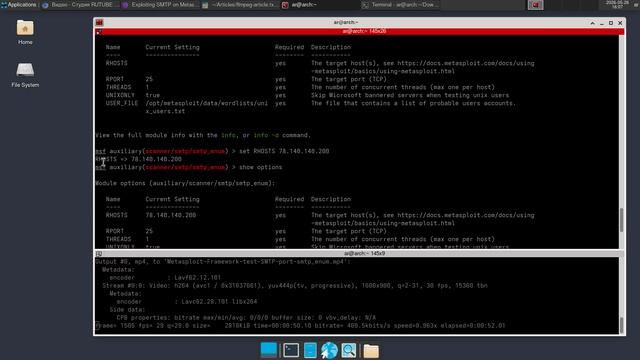640x360 pixels.
Task: Switch to the Terminal - ar@arch:~/Dow... taskbar item
Action: point(400,5)
